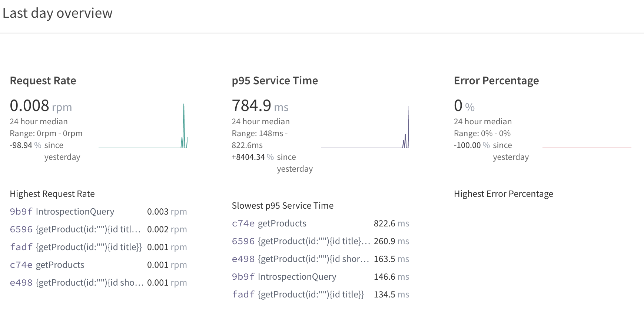Viewport: 644px width, 313px height.
Task: Open IntrospectionQuery showing 146.6 ms service time
Action: coord(284,277)
